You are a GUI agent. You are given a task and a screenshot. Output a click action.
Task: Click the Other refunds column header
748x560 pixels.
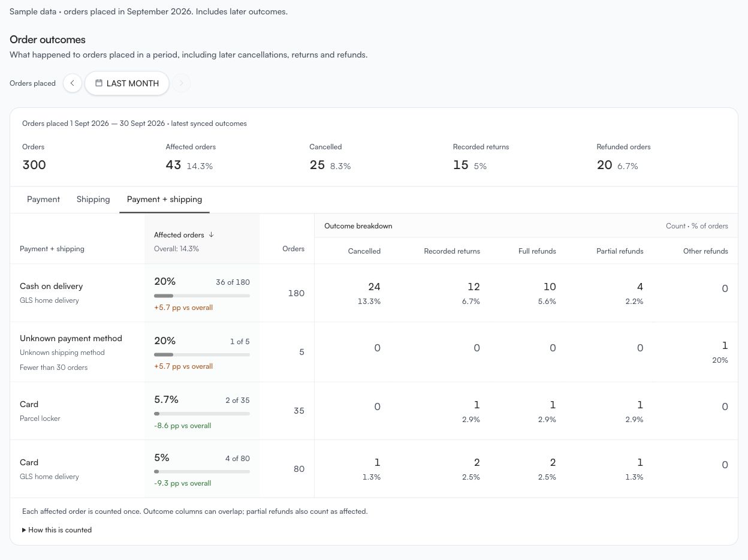(705, 251)
